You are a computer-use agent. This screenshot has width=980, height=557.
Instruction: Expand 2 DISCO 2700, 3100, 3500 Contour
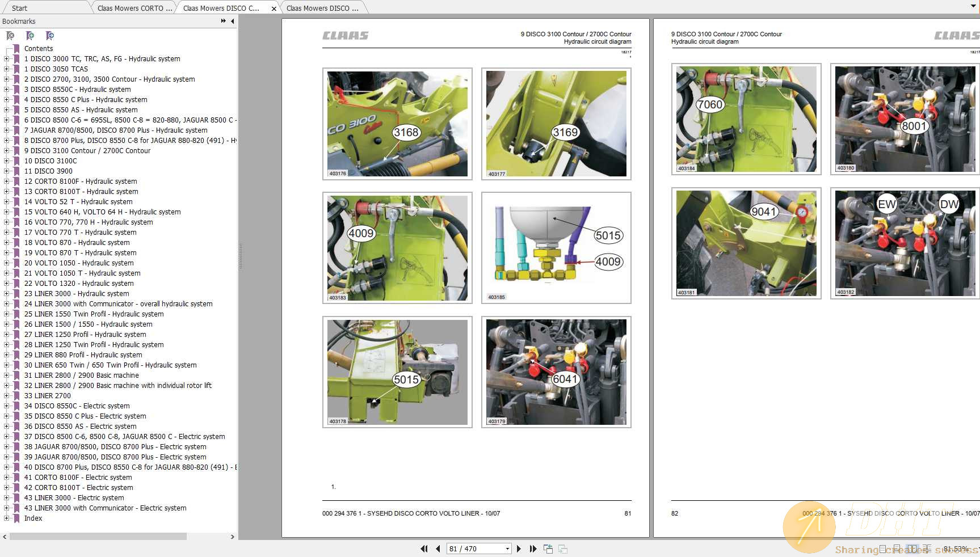tap(7, 79)
